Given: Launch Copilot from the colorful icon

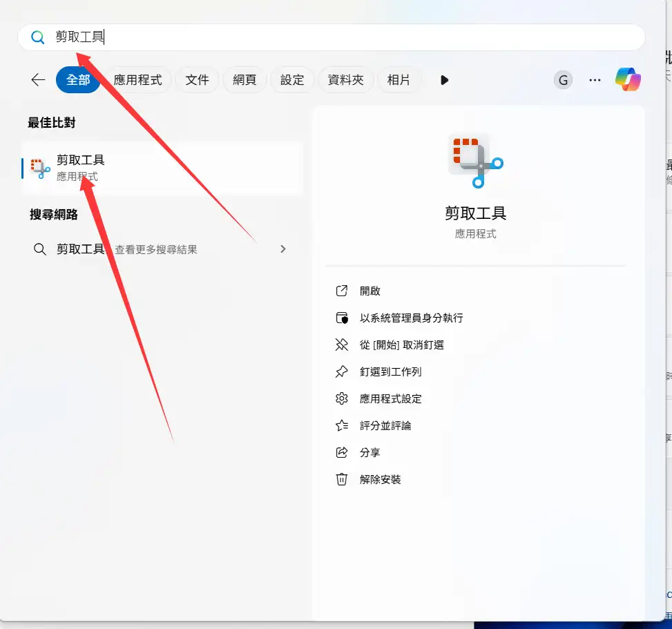Looking at the screenshot, I should pyautogui.click(x=628, y=79).
